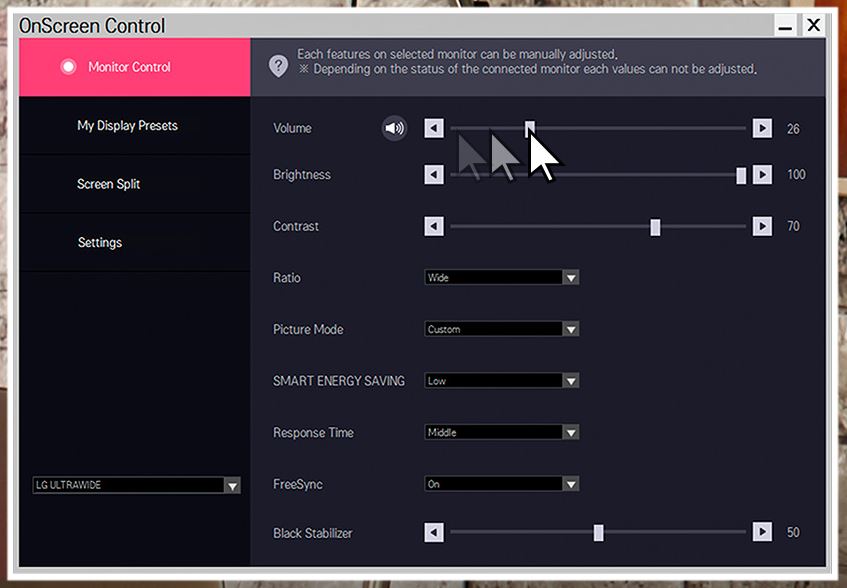Click the SMART ENERGY SAVING label

tap(339, 381)
